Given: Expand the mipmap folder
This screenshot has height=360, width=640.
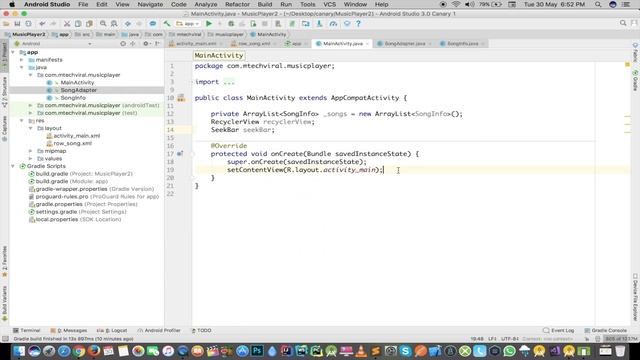Looking at the screenshot, I should tap(31, 151).
